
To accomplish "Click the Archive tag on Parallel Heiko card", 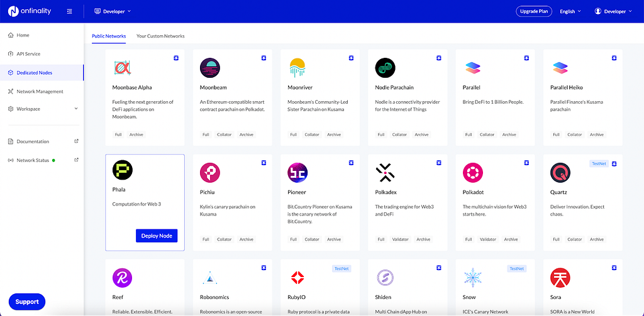I will [597, 134].
